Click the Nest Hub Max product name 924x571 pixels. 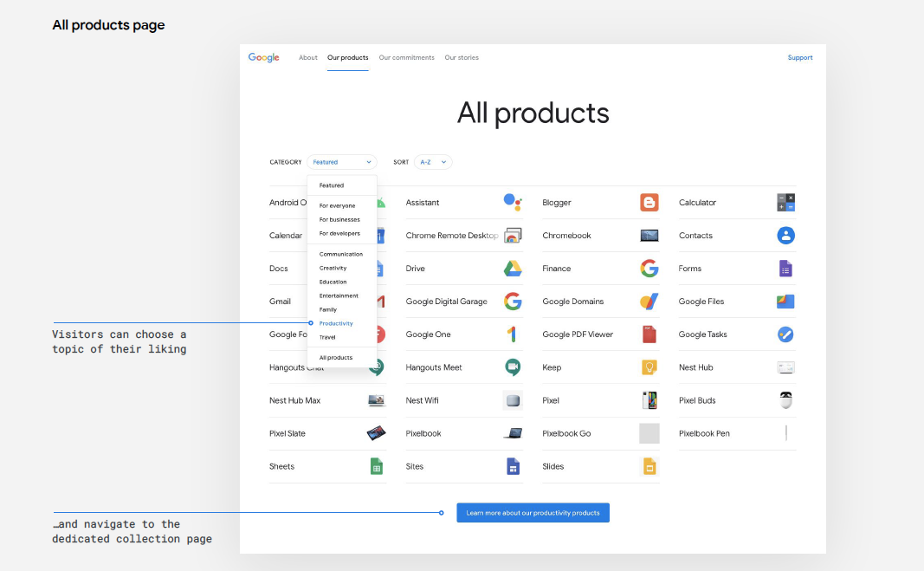pos(294,400)
